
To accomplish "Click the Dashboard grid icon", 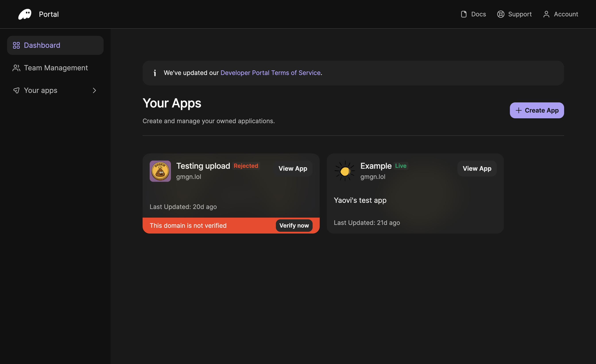I will [x=16, y=45].
